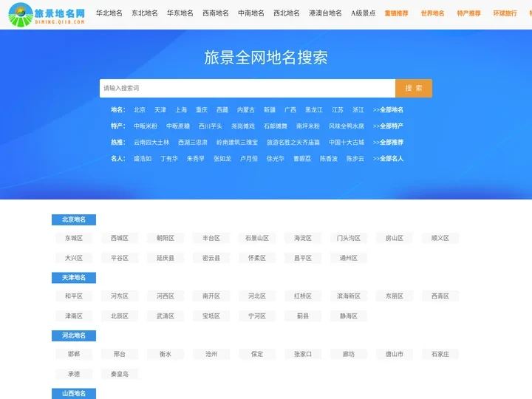Open the >>全部推荐 link

(x=388, y=142)
